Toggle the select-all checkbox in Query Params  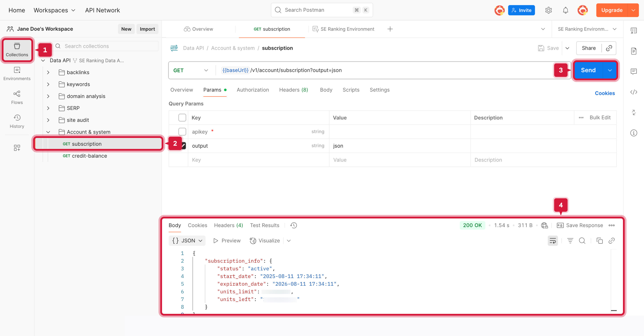point(182,118)
